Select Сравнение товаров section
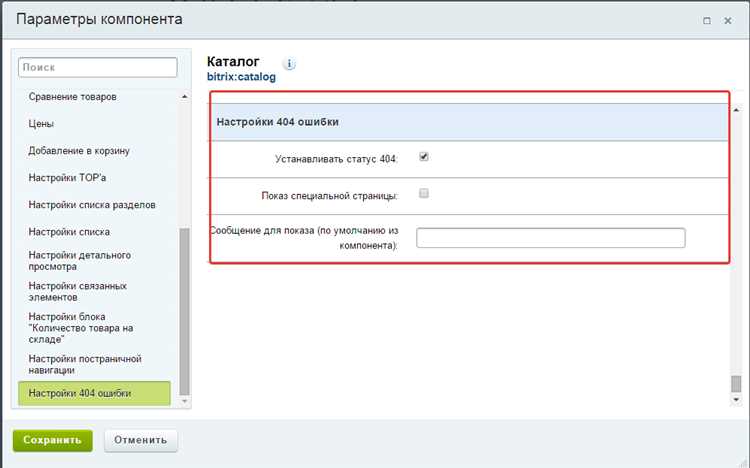The width and height of the screenshot is (750, 468). click(x=72, y=97)
